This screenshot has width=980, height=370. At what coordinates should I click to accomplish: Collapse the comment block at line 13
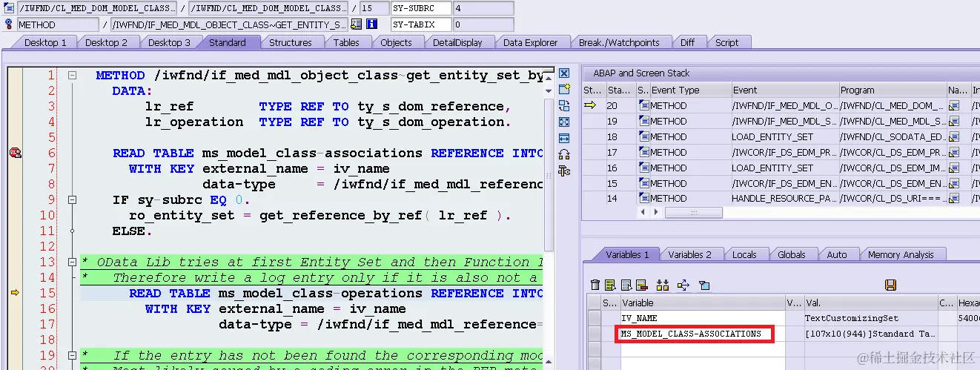[x=72, y=262]
